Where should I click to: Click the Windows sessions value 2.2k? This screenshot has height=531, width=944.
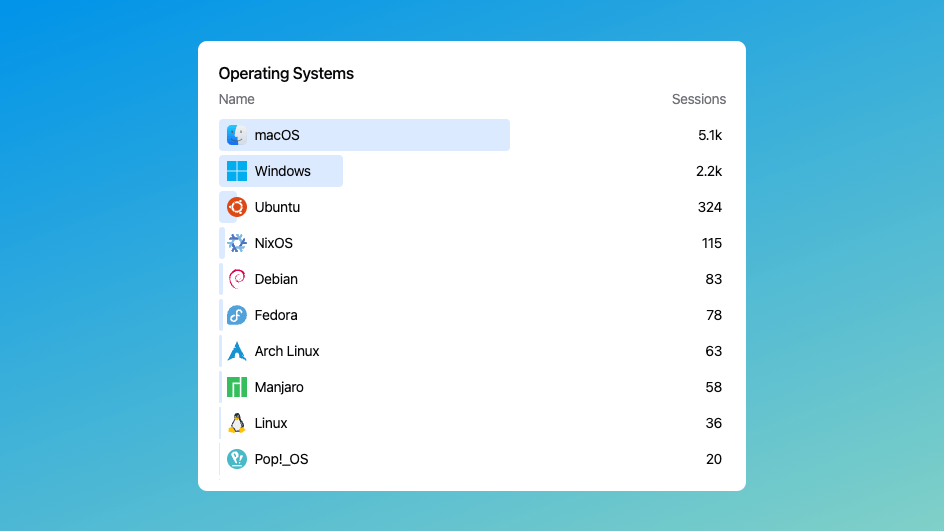709,171
